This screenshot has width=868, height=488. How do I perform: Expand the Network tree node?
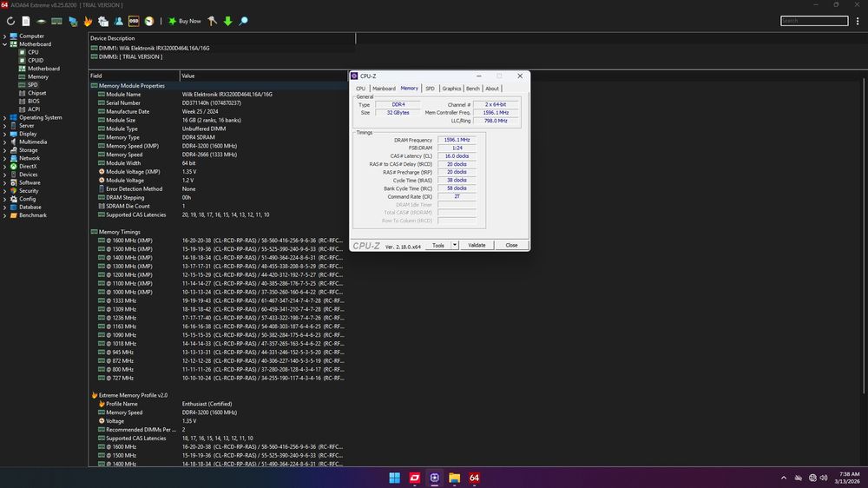(5, 158)
